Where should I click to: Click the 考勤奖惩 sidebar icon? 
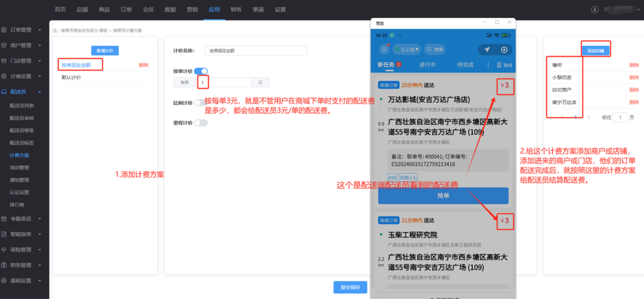(x=4, y=219)
